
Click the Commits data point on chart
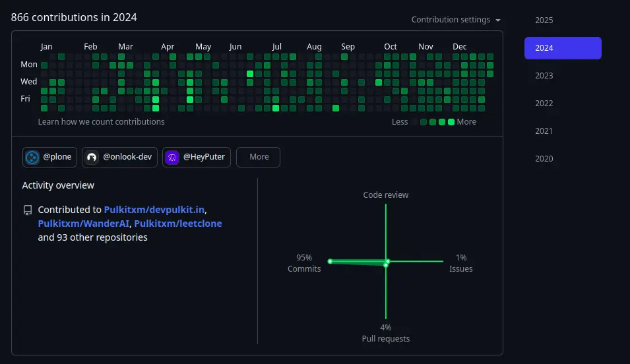(330, 261)
